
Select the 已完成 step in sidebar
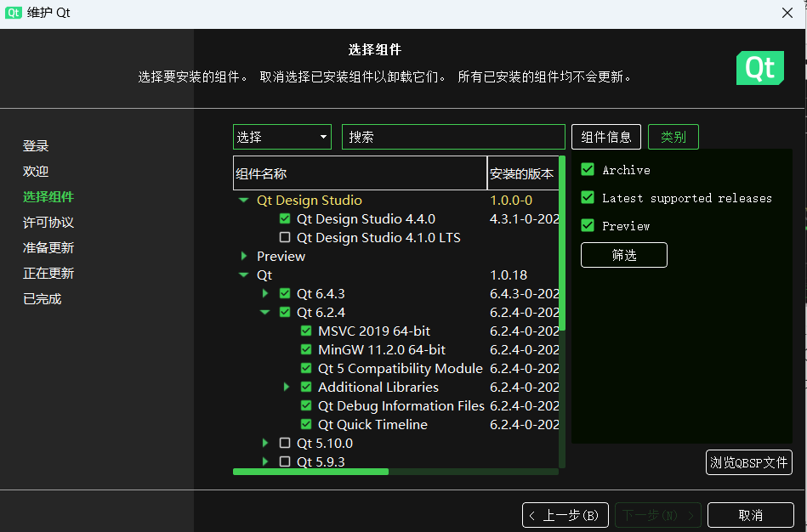[x=43, y=299]
